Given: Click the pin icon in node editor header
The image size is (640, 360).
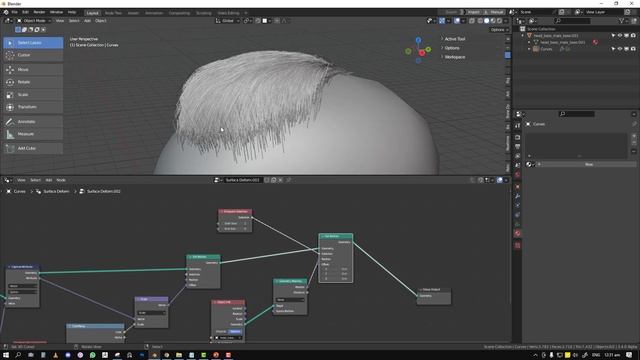Looking at the screenshot, I should (x=289, y=180).
